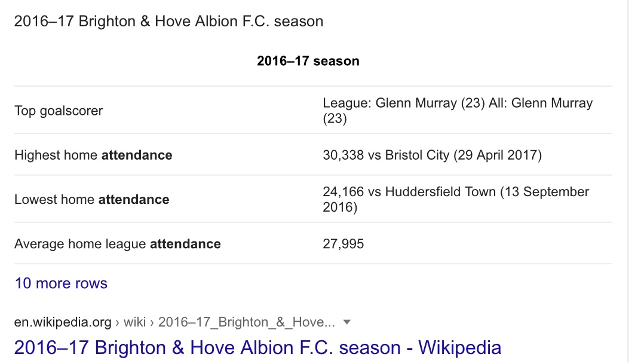This screenshot has width=644, height=363.
Task: Click the '(29 April 2017)' date text
Action: pyautogui.click(x=498, y=155)
